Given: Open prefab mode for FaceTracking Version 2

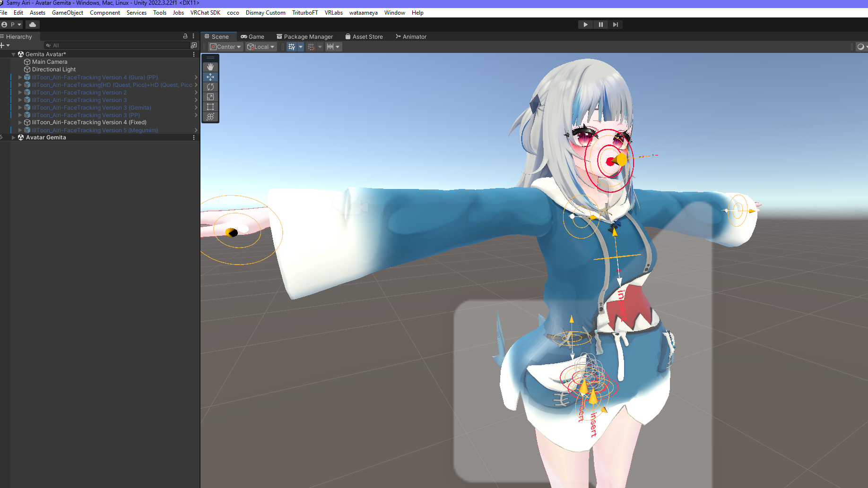Looking at the screenshot, I should pos(196,92).
